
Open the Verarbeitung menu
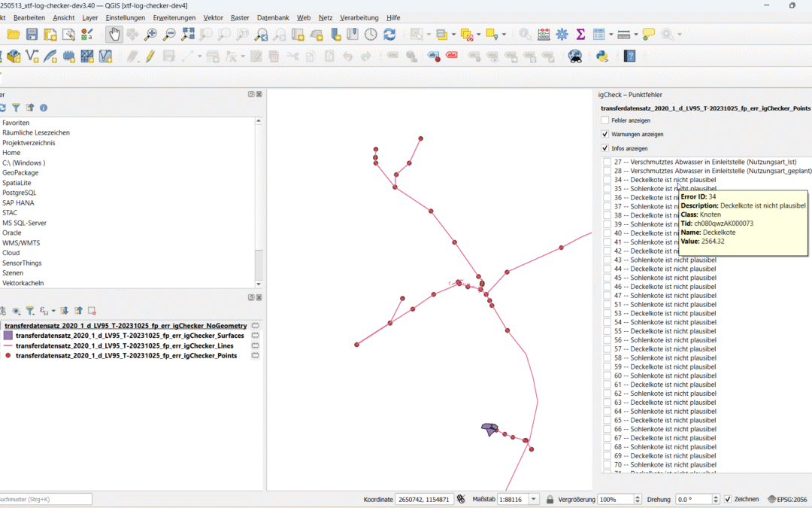pyautogui.click(x=358, y=17)
